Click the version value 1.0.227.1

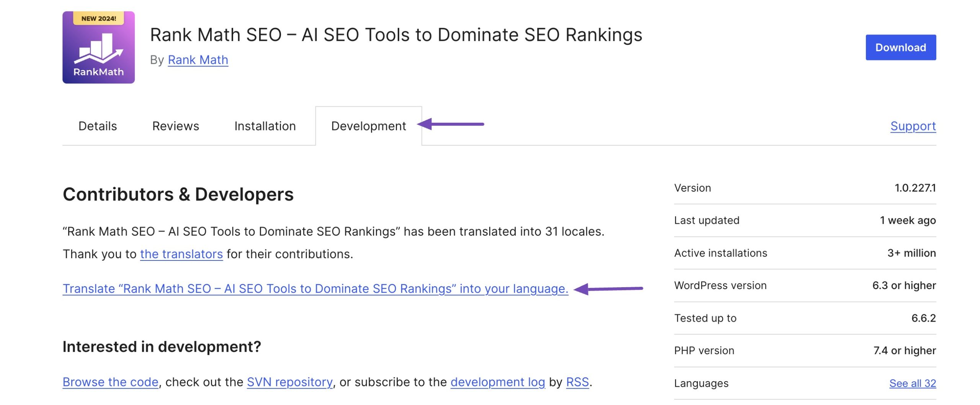pos(915,188)
